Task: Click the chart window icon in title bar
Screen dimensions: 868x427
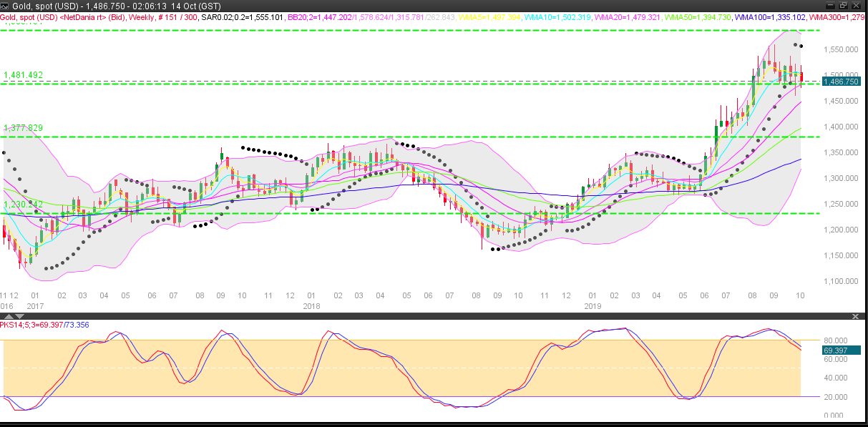Action: click(6, 5)
